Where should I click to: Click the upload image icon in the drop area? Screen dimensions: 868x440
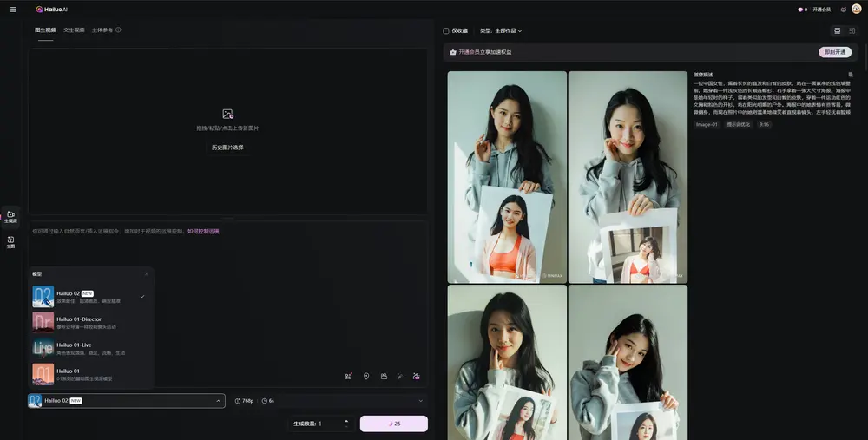pyautogui.click(x=227, y=114)
